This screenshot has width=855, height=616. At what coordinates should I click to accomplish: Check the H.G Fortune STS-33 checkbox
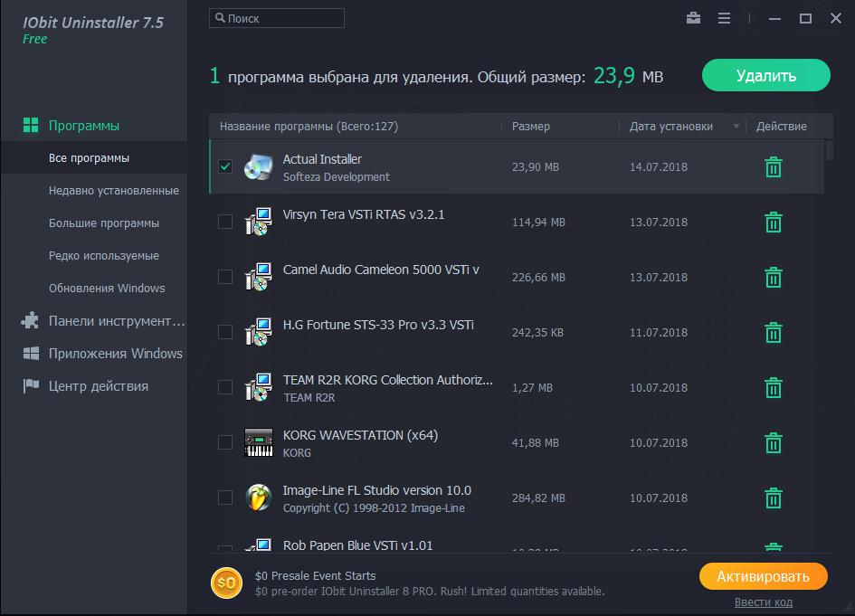click(225, 331)
